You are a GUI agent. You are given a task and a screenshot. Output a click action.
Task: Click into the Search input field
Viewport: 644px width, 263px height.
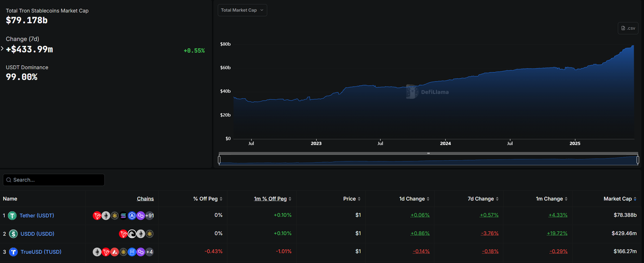point(54,180)
